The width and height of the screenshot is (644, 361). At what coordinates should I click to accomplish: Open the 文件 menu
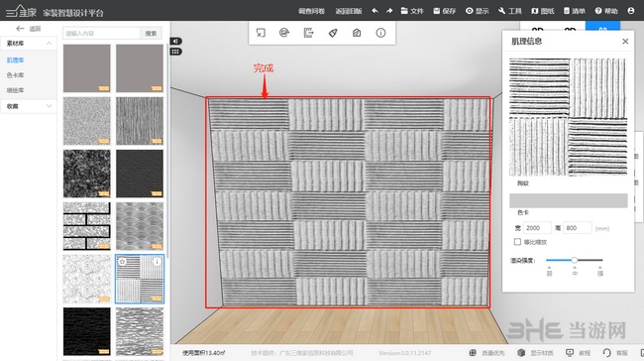[412, 11]
